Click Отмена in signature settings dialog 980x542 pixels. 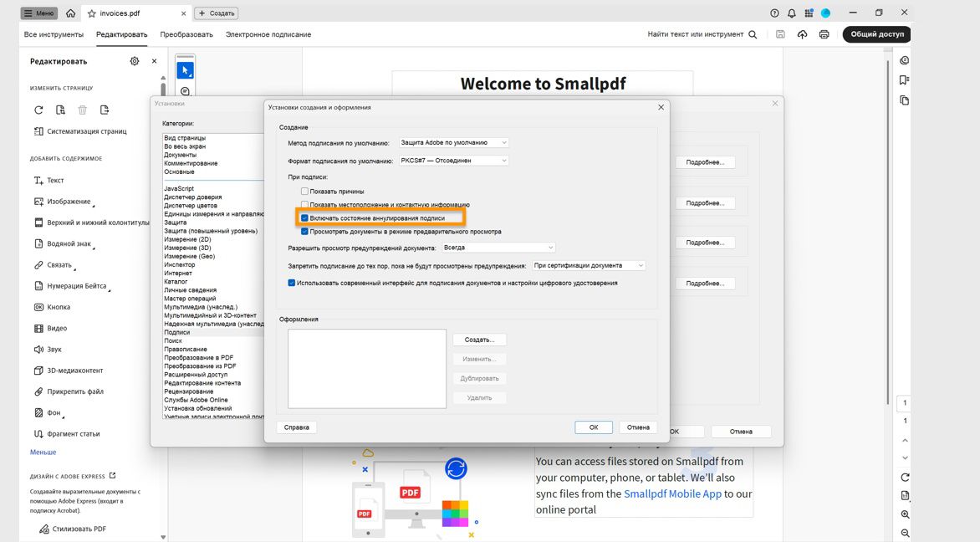click(638, 427)
